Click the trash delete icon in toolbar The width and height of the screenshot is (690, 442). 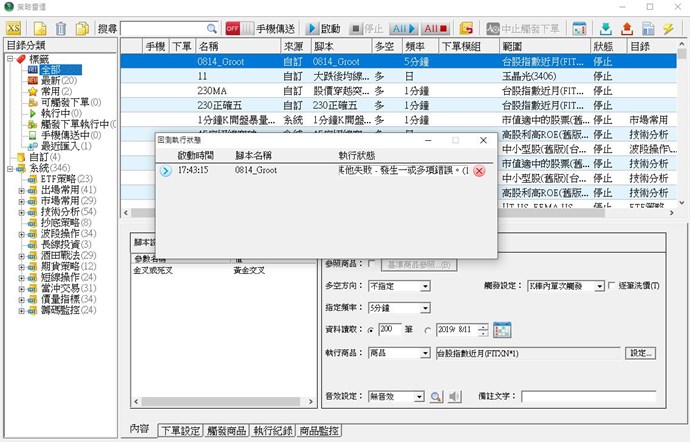61,28
